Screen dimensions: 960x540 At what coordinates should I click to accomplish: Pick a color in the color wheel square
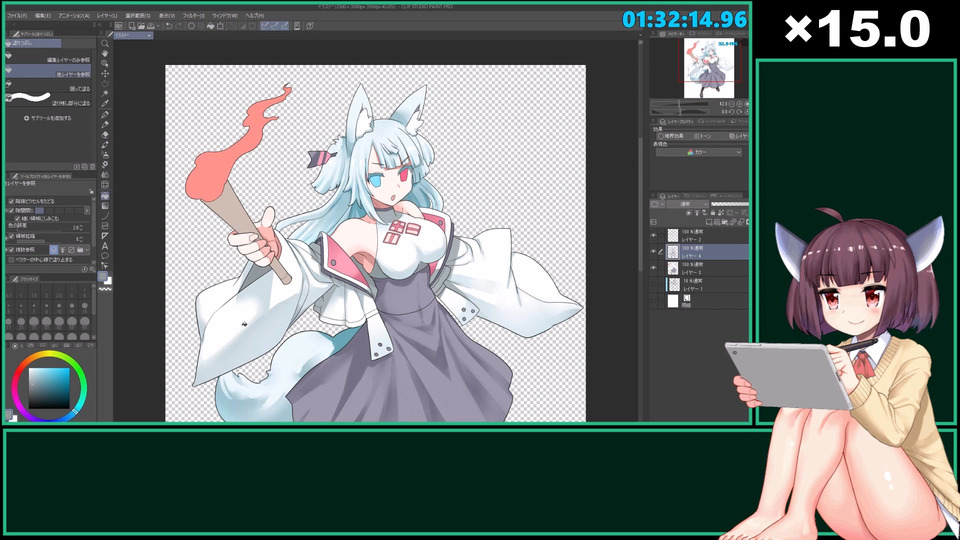coord(50,388)
